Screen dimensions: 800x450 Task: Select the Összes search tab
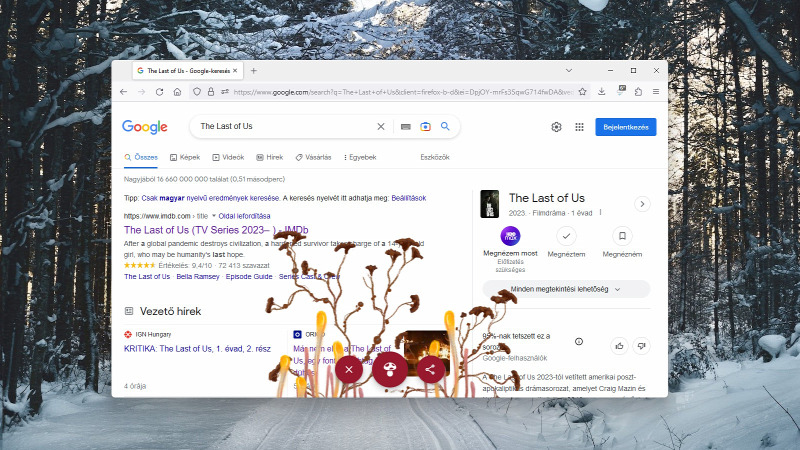pyautogui.click(x=141, y=157)
